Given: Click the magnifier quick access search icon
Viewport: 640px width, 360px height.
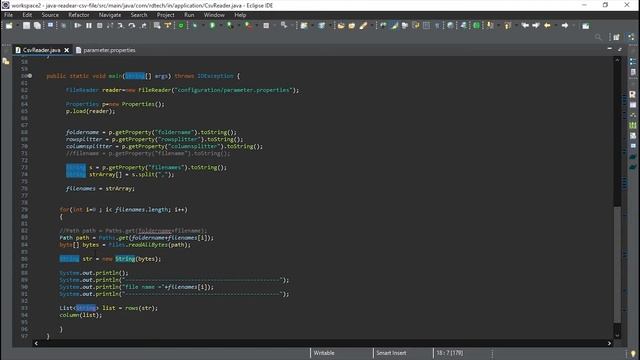Looking at the screenshot, I should pyautogui.click(x=598, y=37).
